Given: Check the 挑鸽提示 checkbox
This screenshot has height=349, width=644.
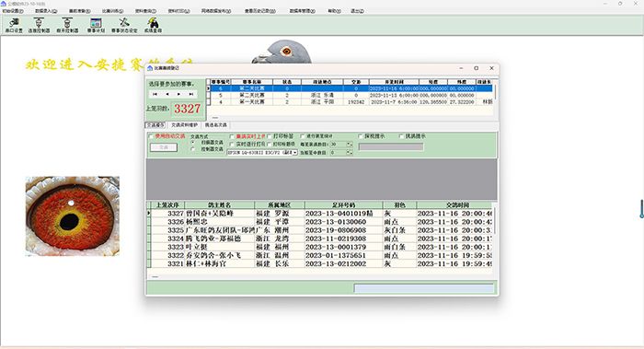Looking at the screenshot, I should click(401, 136).
